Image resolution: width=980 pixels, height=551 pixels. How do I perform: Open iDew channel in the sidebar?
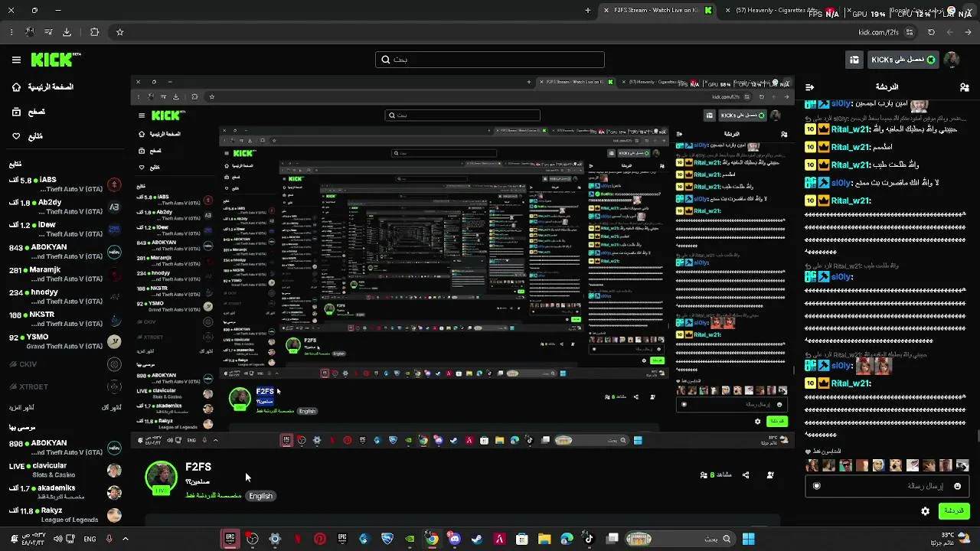[x=65, y=230]
